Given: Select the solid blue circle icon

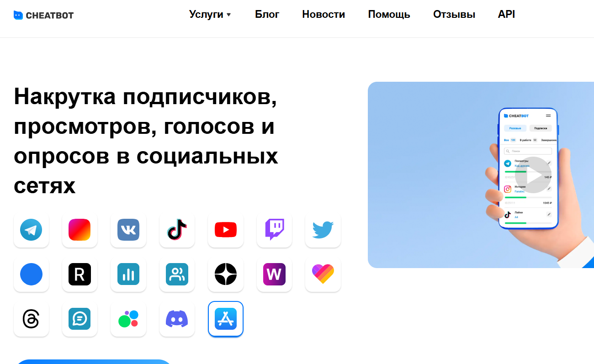Looking at the screenshot, I should [31, 274].
